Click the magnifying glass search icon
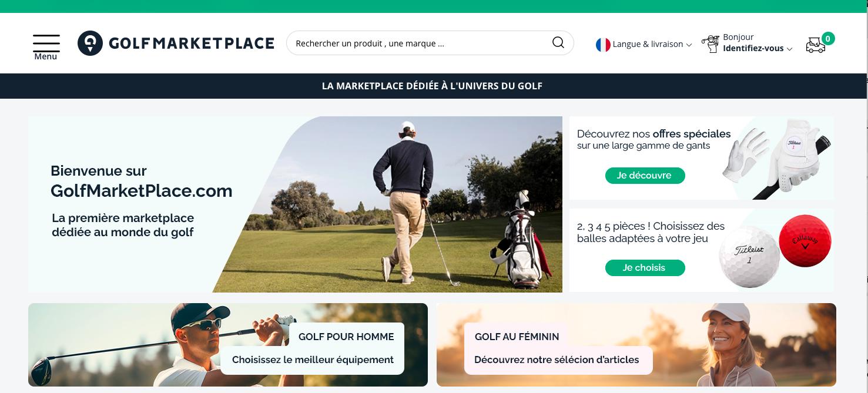The height and width of the screenshot is (393, 868). click(558, 43)
